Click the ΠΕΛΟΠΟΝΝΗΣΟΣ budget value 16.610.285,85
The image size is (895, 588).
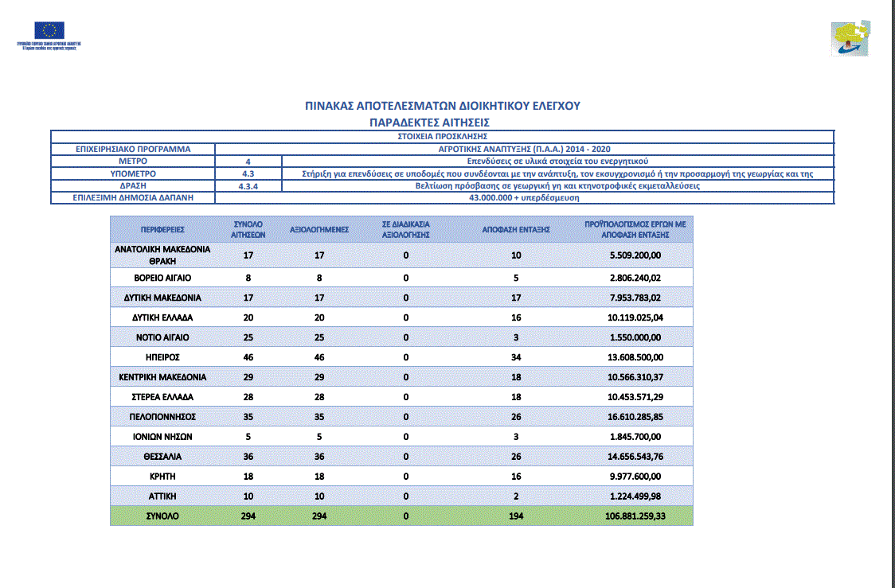coord(635,416)
